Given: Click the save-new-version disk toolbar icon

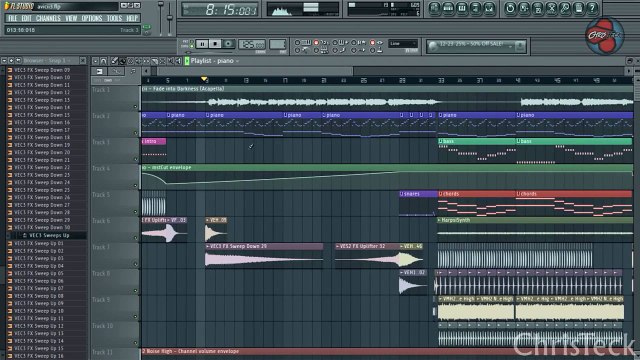Looking at the screenshot, I should click(538, 9).
